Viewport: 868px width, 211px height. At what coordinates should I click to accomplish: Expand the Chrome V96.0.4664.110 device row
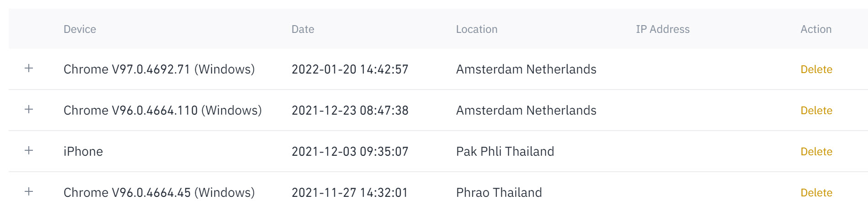(29, 110)
